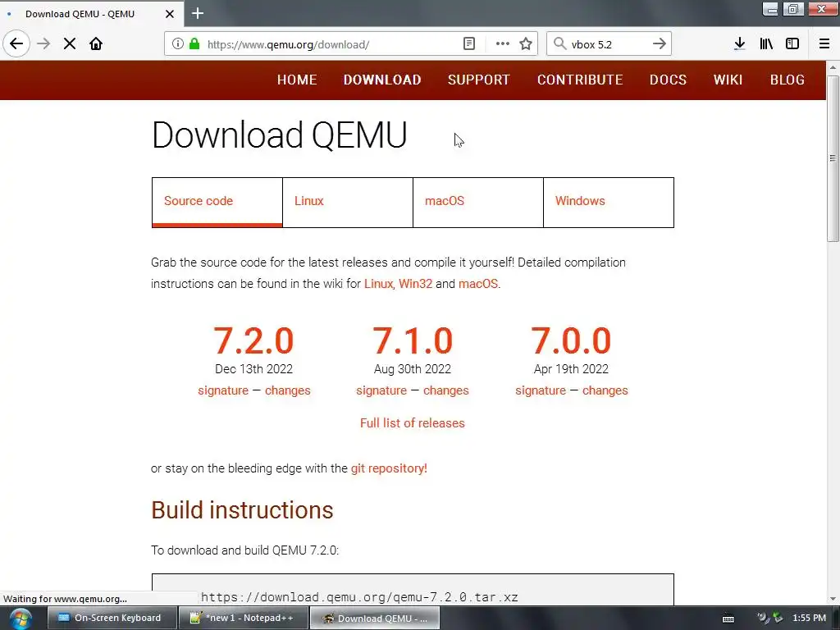840x630 pixels.
Task: Open the clock showing 1:55 PM
Action: coord(809,619)
